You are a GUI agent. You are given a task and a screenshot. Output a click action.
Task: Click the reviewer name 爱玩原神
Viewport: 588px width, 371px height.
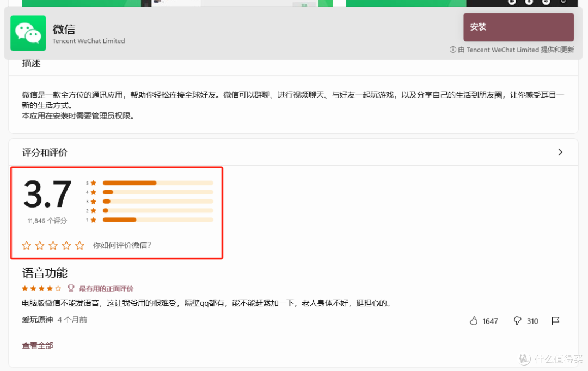pyautogui.click(x=38, y=320)
